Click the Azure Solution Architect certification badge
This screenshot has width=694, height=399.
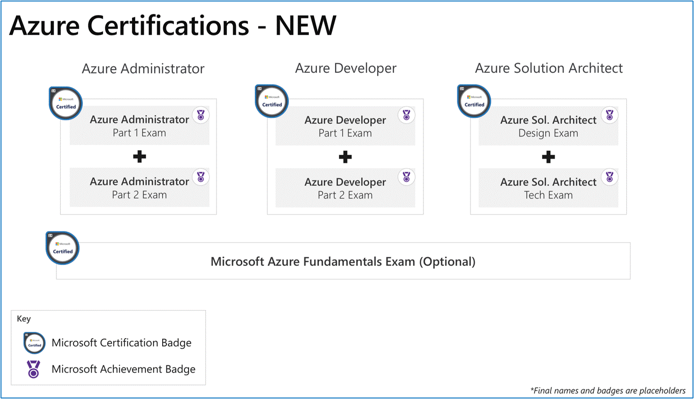point(474,101)
